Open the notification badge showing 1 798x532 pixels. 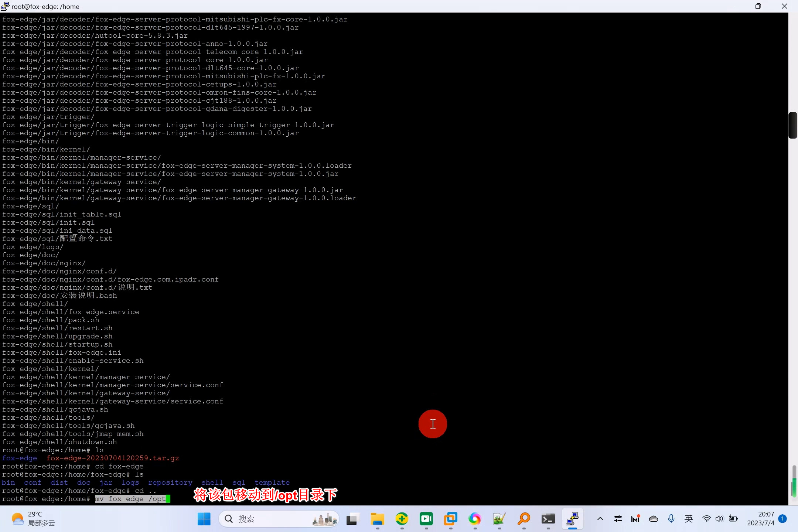coord(782,519)
